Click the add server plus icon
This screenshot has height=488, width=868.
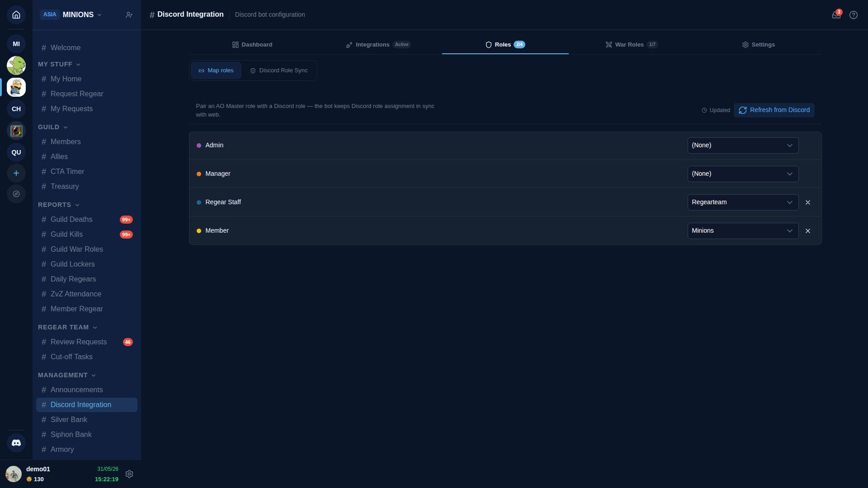(x=16, y=173)
